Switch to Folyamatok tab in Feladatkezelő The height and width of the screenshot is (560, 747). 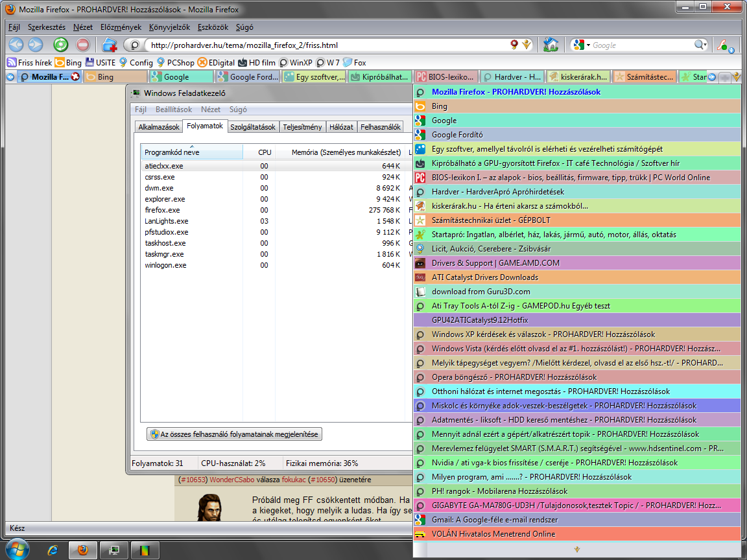click(205, 126)
